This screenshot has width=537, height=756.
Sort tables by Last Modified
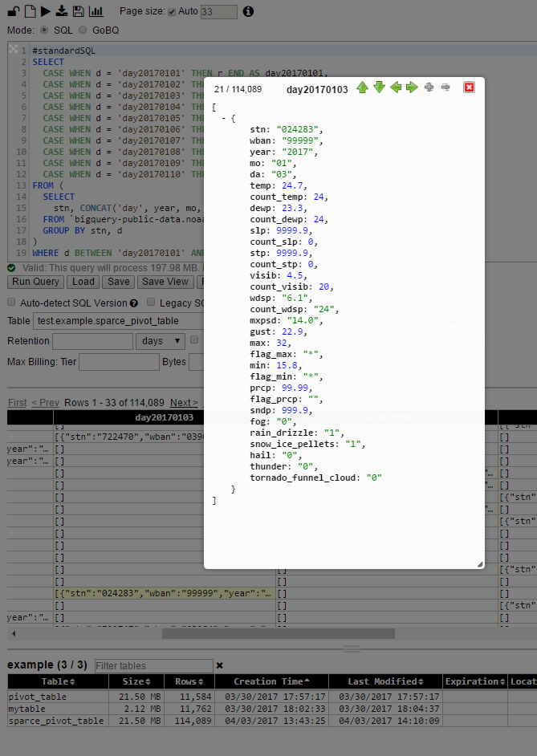coord(385,681)
